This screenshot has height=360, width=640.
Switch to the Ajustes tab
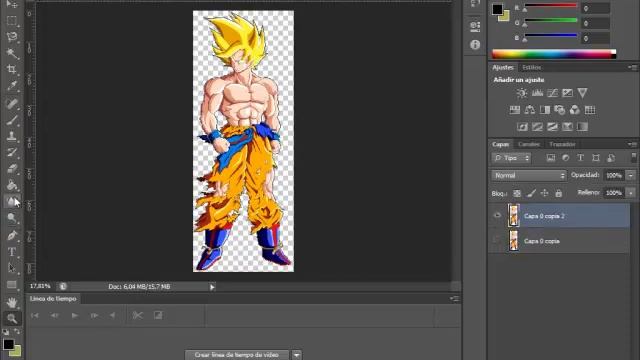tap(503, 67)
